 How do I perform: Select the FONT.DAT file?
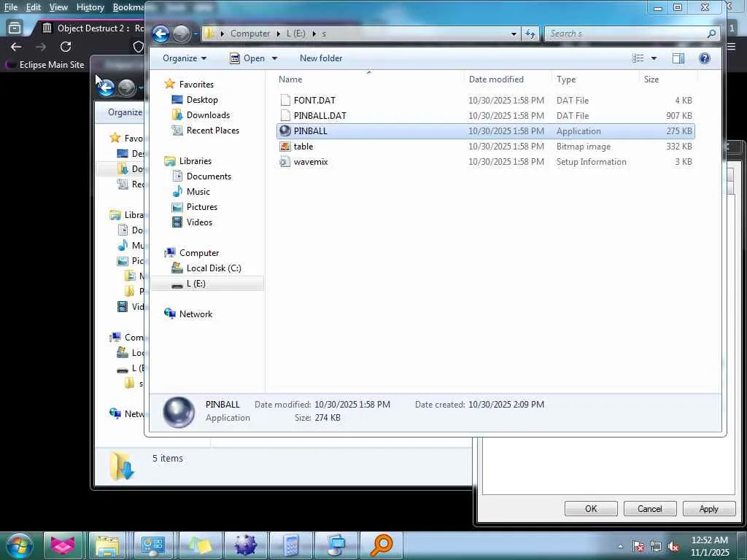tap(485, 101)
